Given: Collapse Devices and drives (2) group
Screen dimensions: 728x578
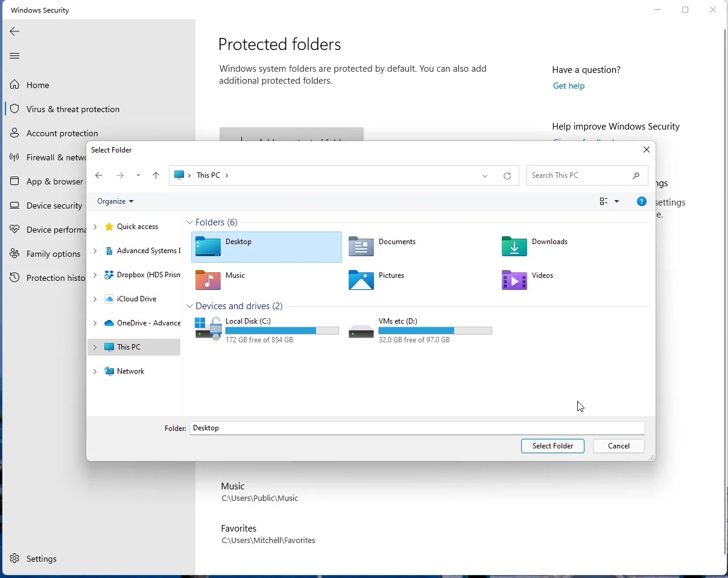Looking at the screenshot, I should pos(189,306).
